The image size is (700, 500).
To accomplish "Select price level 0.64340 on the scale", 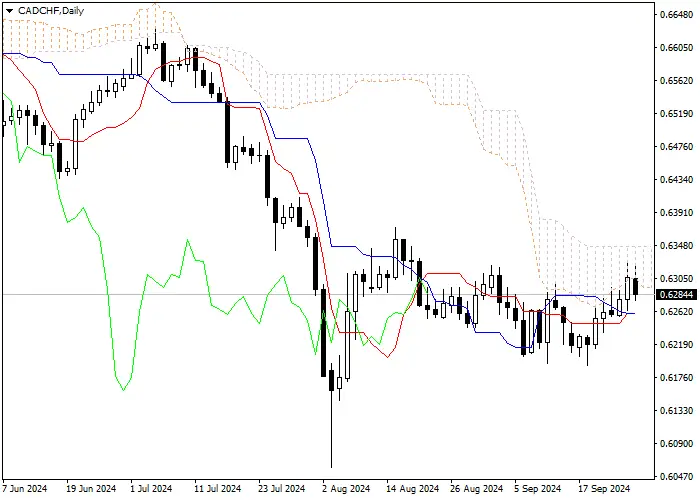I will pyautogui.click(x=677, y=180).
